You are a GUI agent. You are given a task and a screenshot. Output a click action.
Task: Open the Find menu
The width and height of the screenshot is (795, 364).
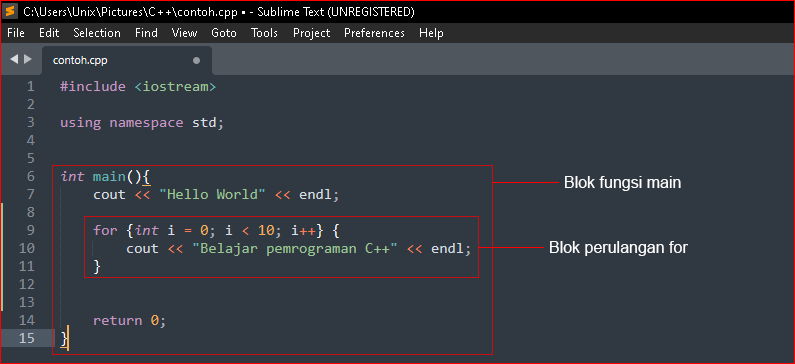point(146,33)
